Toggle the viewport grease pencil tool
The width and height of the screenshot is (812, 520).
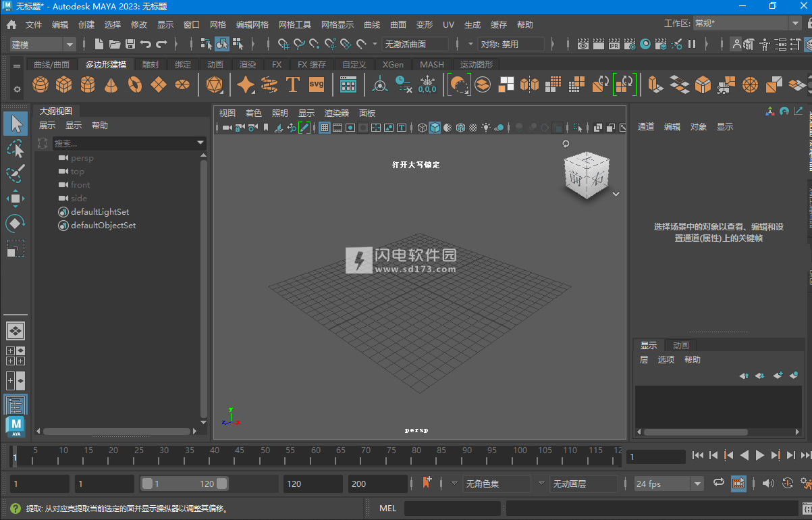304,128
